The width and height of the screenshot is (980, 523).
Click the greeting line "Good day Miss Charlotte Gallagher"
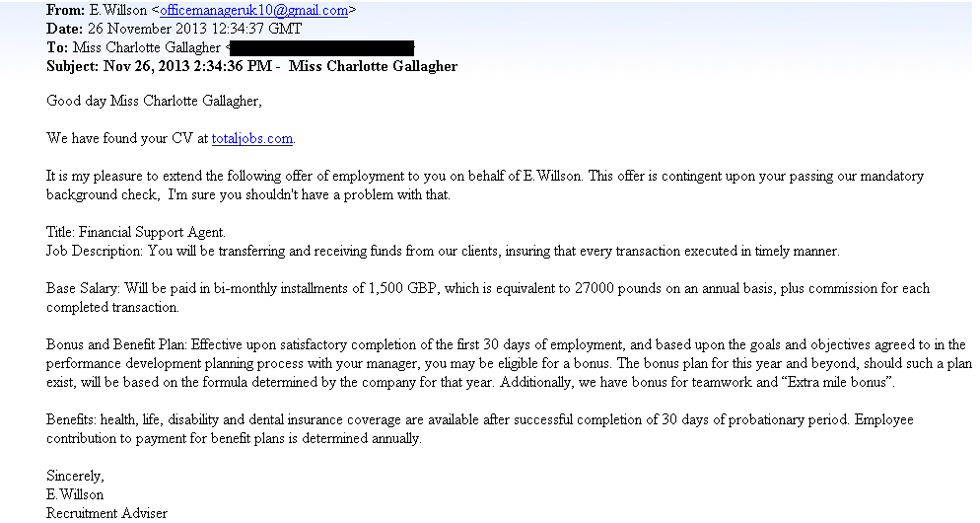click(x=155, y=101)
